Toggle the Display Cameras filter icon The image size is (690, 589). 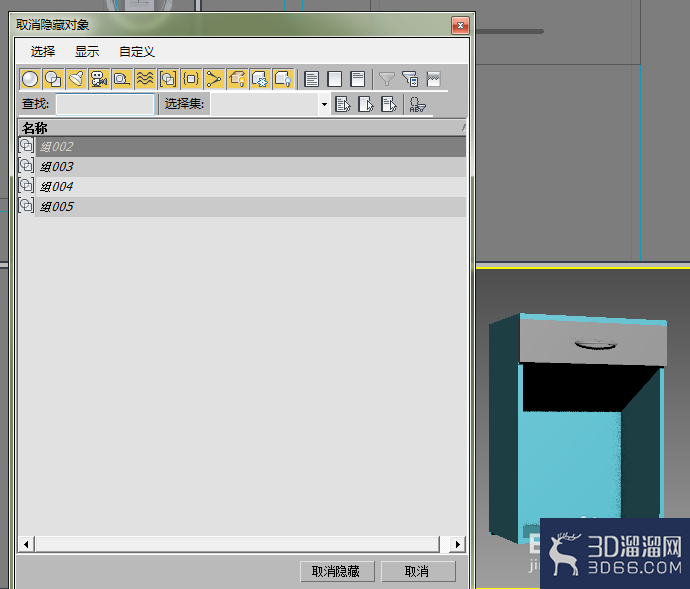pos(99,79)
